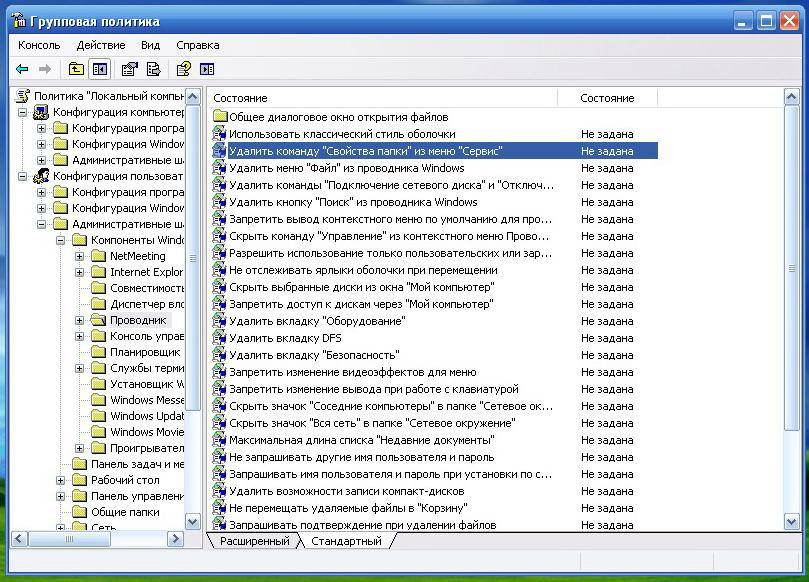Click the computer icon of Конфигурация компьютера
This screenshot has height=582, width=809.
tap(41, 112)
